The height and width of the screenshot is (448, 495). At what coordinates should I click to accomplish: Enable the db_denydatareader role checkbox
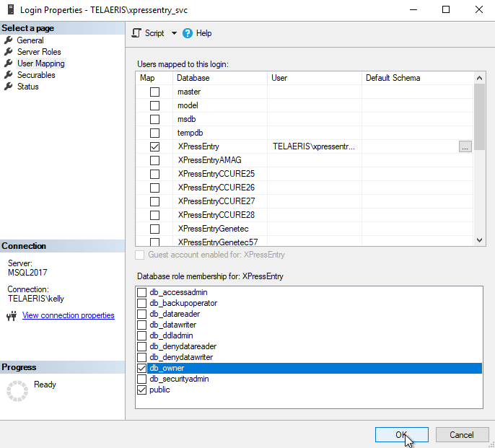pyautogui.click(x=141, y=346)
